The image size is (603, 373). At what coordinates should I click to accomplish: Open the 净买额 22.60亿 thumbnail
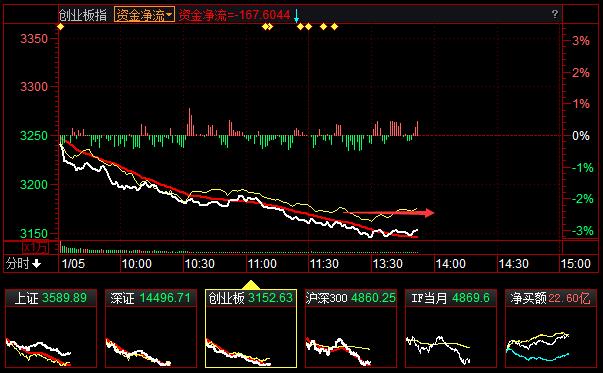(551, 329)
